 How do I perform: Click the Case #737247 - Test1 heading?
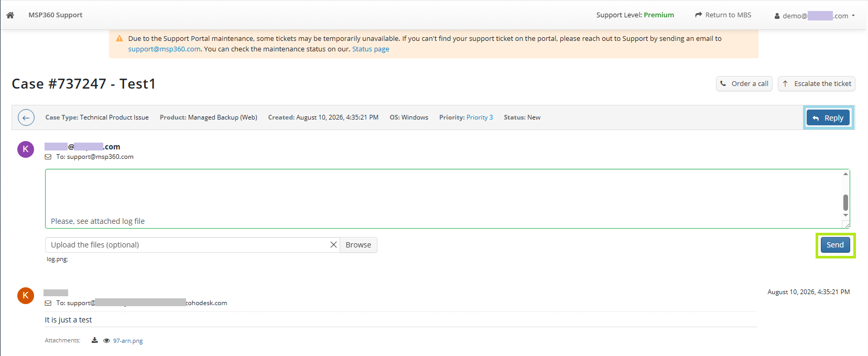coord(84,84)
